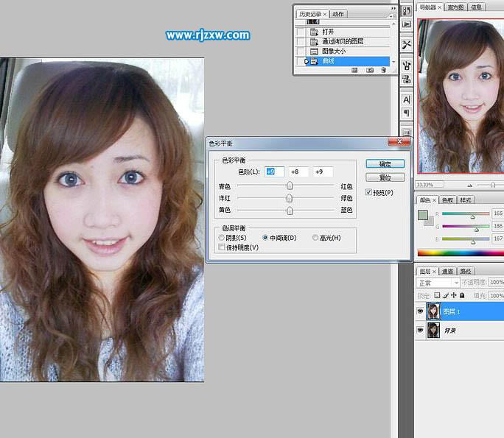504x438 pixels.
Task: Open the 正常 blend mode dropdown
Action: coord(438,283)
